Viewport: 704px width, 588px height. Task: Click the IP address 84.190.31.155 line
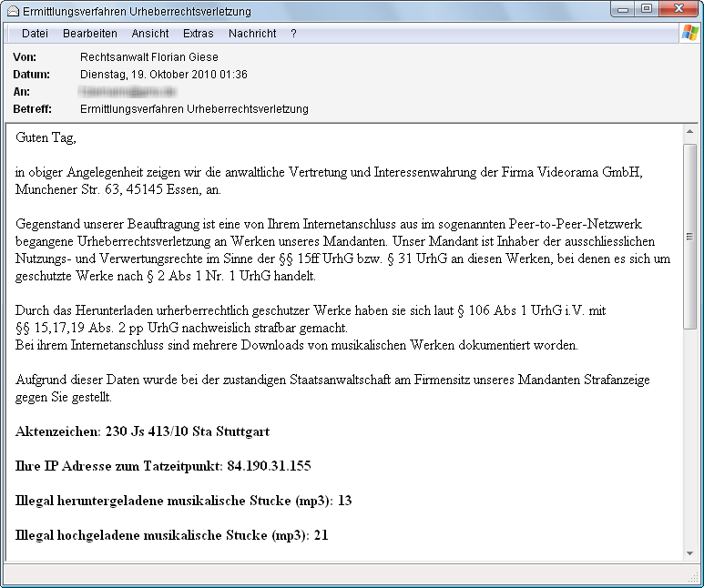(163, 466)
